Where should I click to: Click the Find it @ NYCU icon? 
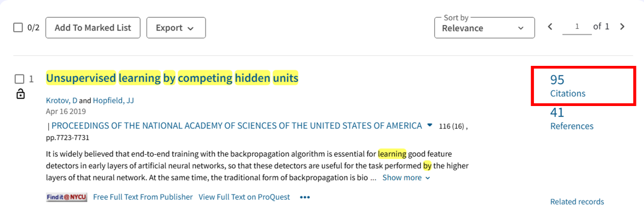tap(67, 197)
